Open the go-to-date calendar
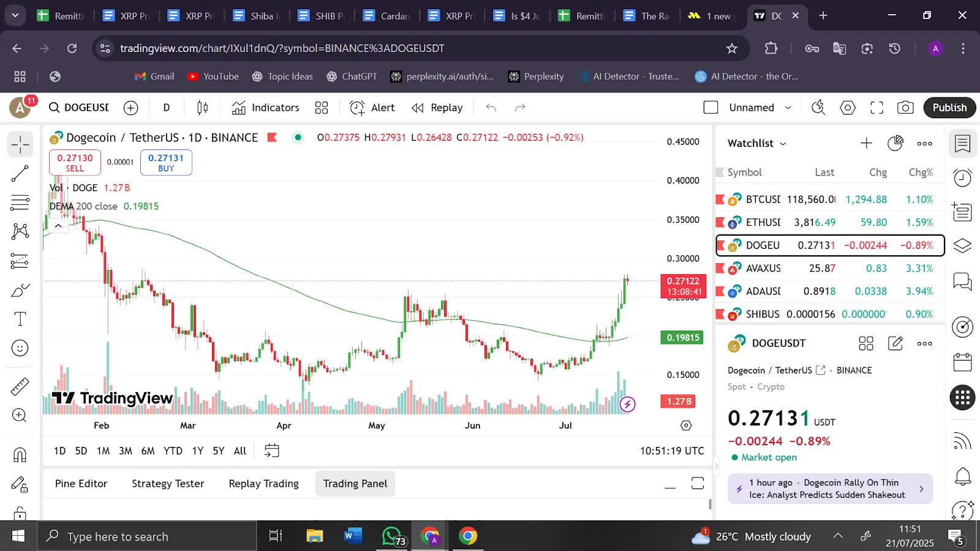The width and height of the screenshot is (980, 551). click(x=272, y=451)
